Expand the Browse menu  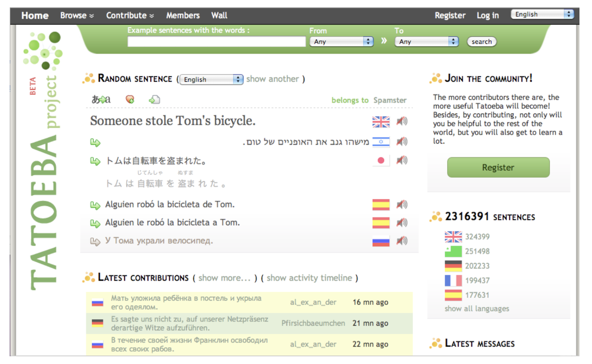pos(77,15)
